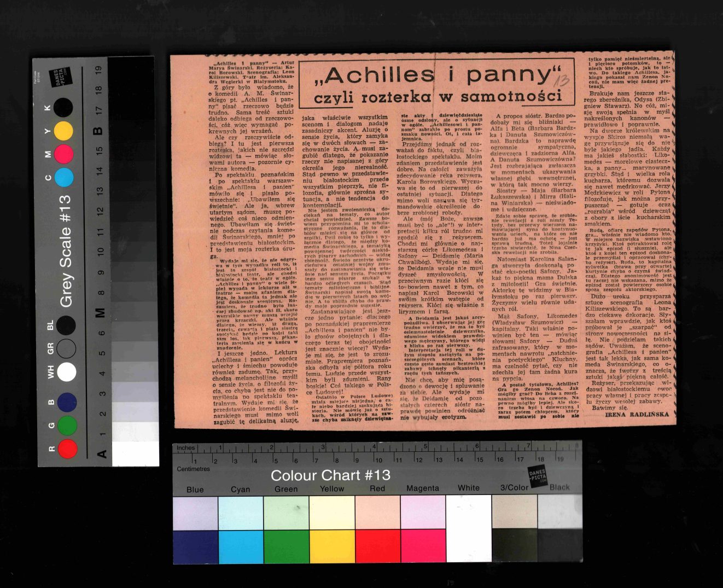The image size is (723, 588).
Task: Click the cyan circle on the Grey Scale card
Action: click(63, 178)
